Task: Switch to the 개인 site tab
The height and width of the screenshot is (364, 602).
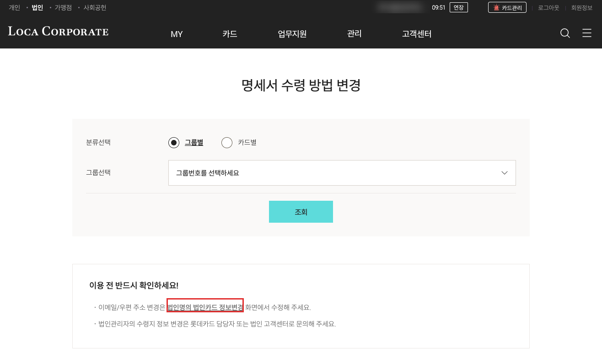Action: (x=15, y=8)
